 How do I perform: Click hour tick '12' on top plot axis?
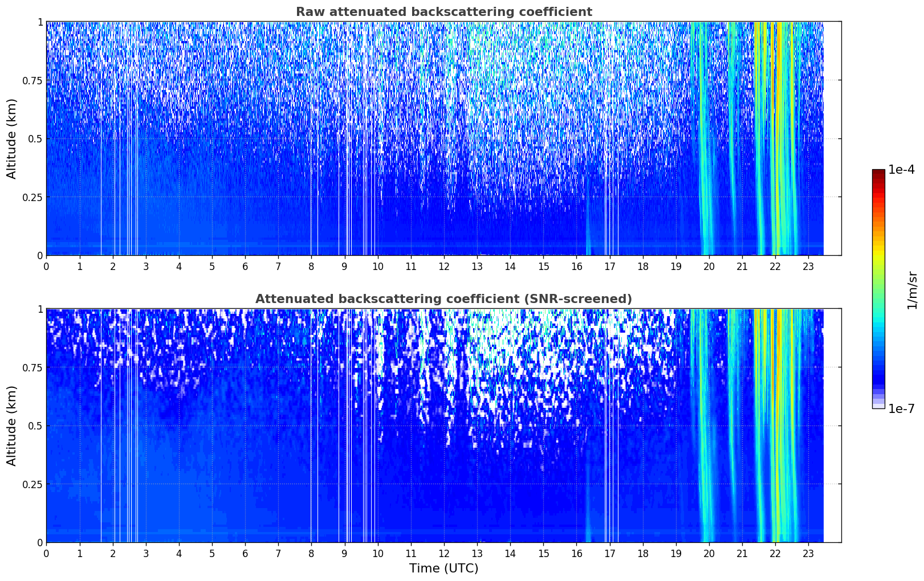444,266
